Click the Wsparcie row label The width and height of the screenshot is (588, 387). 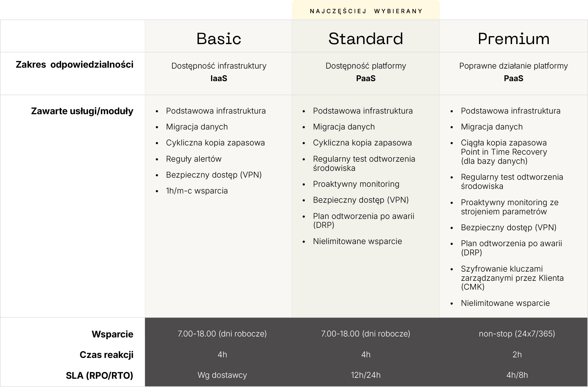pyautogui.click(x=112, y=334)
